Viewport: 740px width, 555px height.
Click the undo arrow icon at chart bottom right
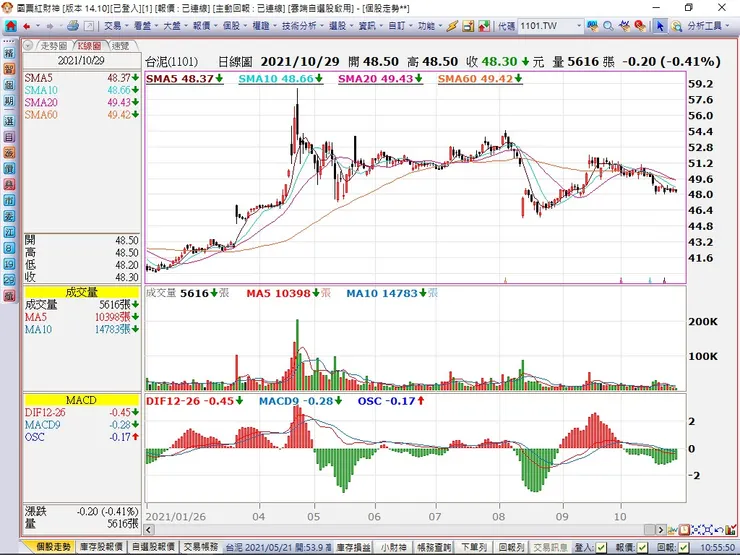tap(719, 530)
